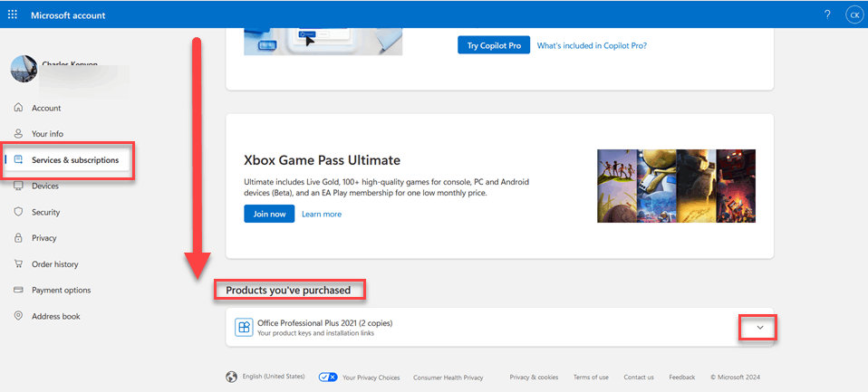Click the Join now button
This screenshot has height=392, width=868.
click(x=269, y=214)
